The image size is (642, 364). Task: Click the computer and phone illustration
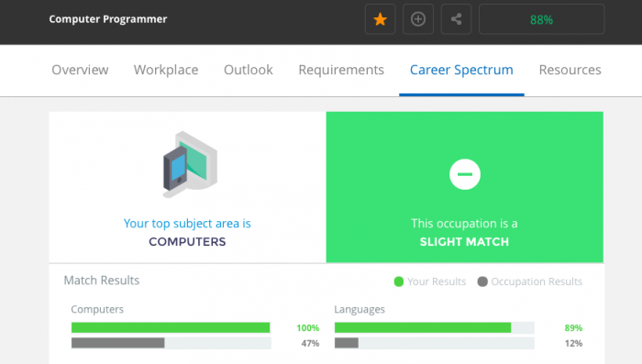[x=190, y=164]
